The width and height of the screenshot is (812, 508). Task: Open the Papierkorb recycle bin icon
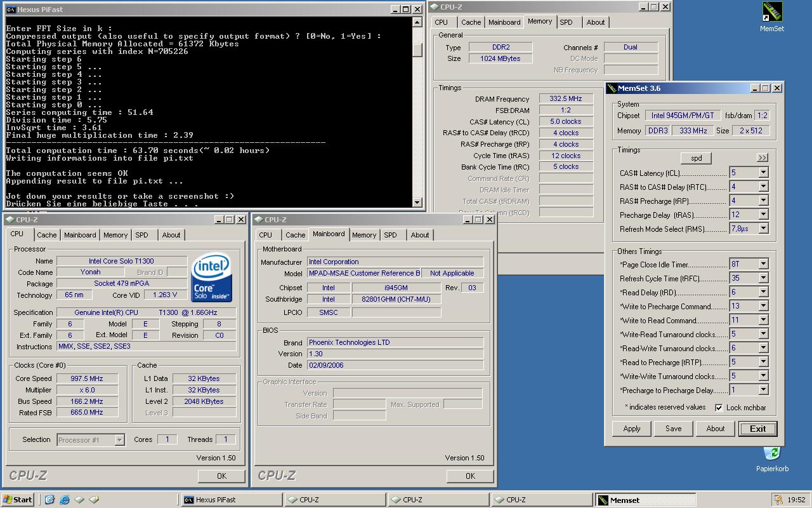772,453
